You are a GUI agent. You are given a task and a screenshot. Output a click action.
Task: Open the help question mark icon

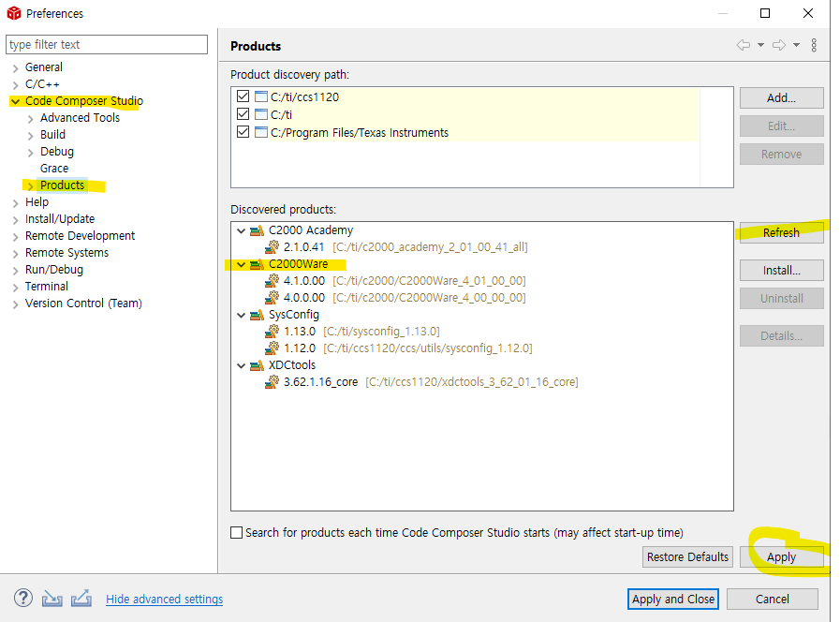(x=23, y=598)
